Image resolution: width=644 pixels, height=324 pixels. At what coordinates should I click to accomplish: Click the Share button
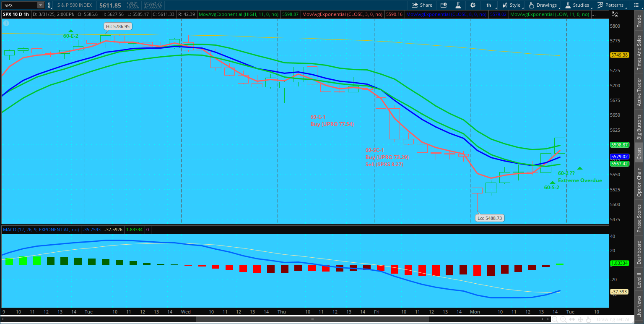pyautogui.click(x=422, y=5)
